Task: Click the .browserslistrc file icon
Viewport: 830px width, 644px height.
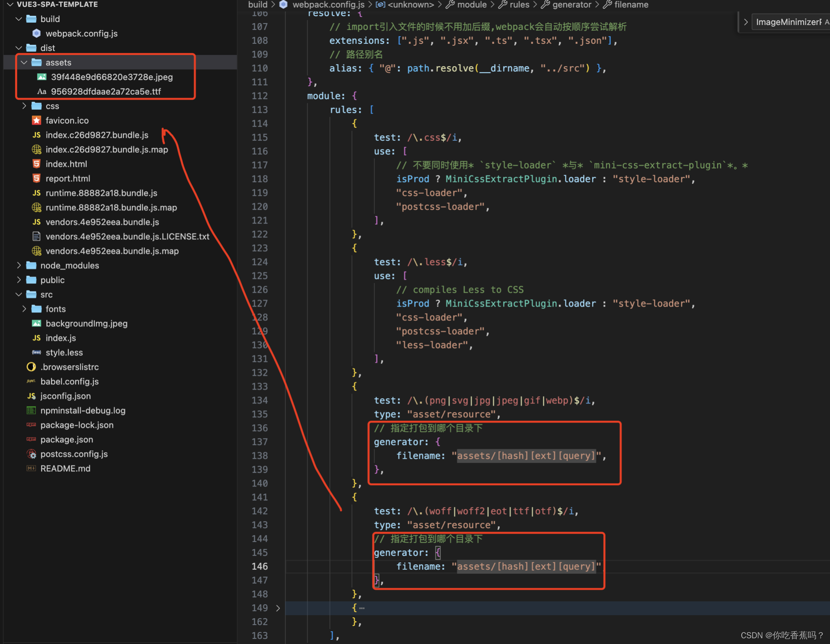Action: 32,367
